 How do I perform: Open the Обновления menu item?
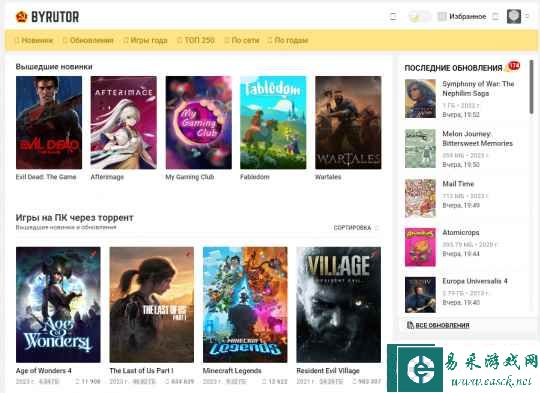pos(88,40)
